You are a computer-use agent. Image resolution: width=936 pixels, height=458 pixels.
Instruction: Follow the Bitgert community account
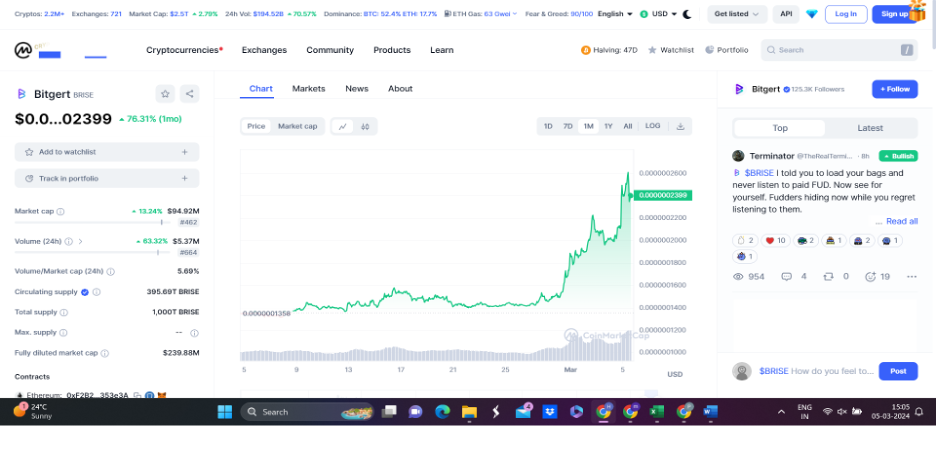coord(894,89)
